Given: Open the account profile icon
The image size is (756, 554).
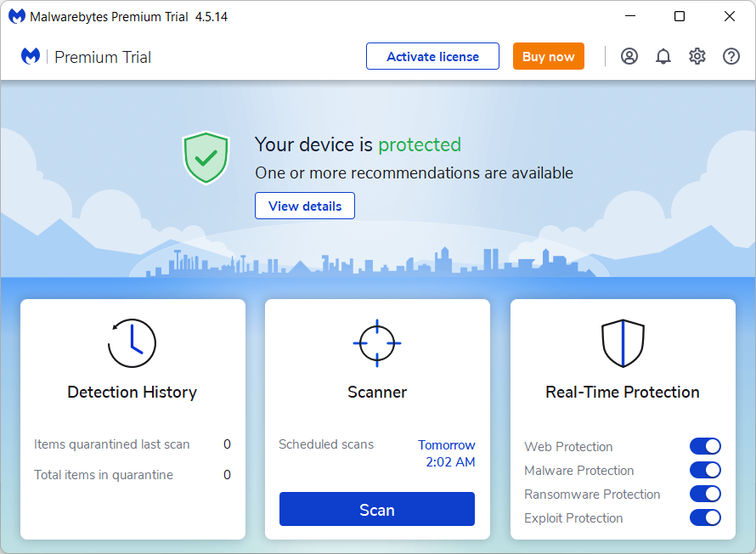Looking at the screenshot, I should (629, 56).
